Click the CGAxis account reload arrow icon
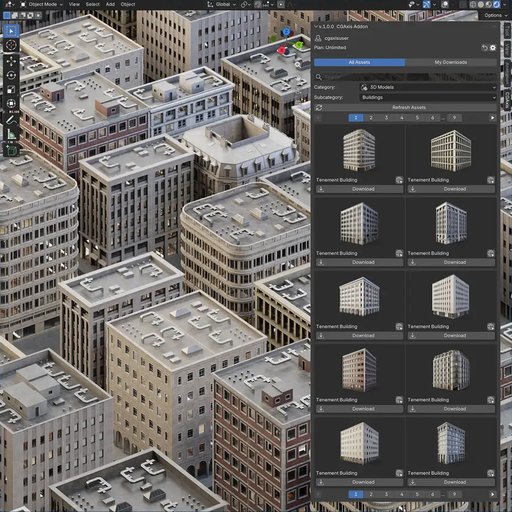Viewport: 512px width, 512px height. [484, 48]
